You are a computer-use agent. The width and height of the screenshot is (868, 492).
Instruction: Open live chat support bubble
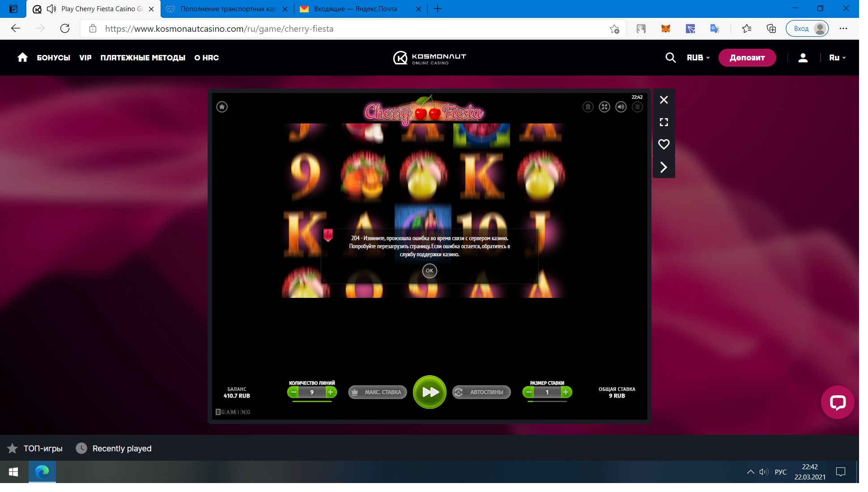pyautogui.click(x=837, y=402)
